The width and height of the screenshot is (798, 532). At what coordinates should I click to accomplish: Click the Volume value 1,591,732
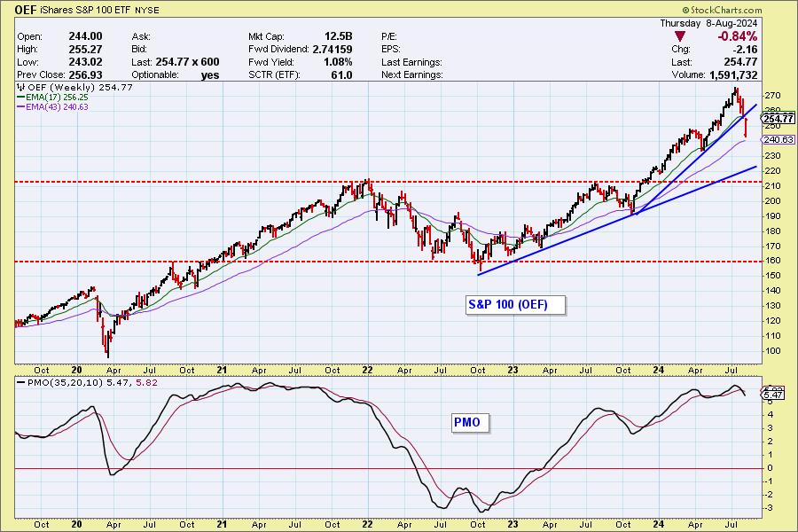732,74
